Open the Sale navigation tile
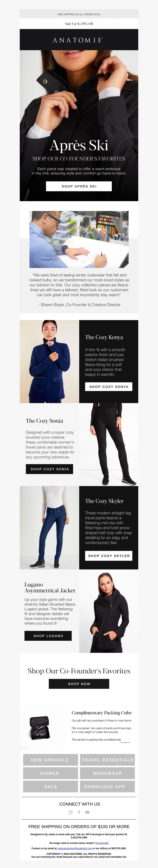Screen dimensions: 158x868 (51, 787)
